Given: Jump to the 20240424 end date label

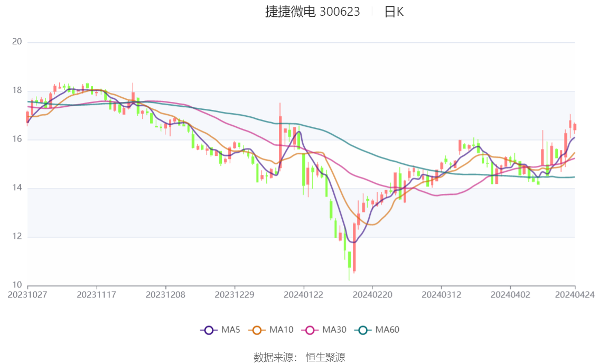Looking at the screenshot, I should tap(575, 295).
